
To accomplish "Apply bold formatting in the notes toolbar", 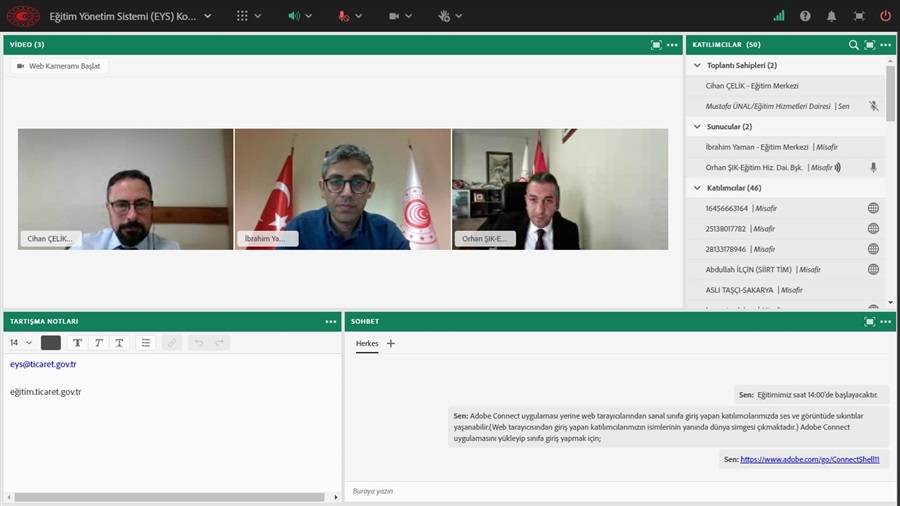I will (x=78, y=343).
